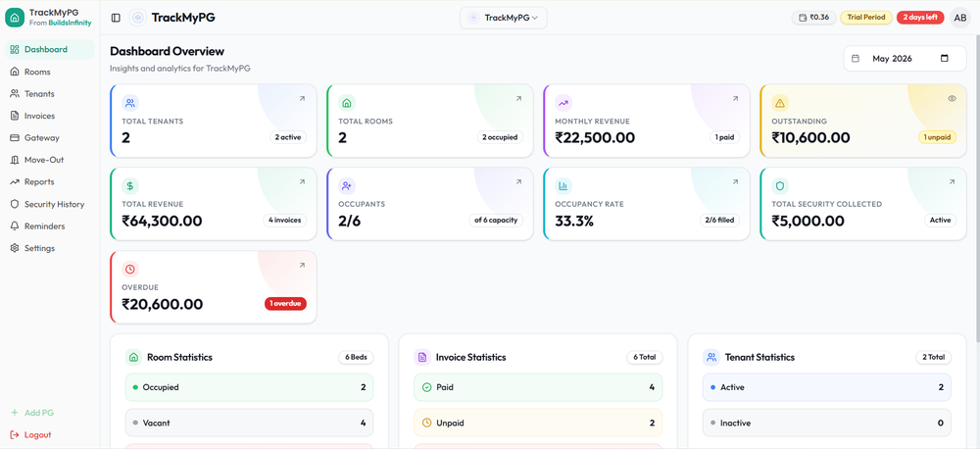Click the green home logo in sidebar
Screen dimensions: 980x449
click(15, 18)
